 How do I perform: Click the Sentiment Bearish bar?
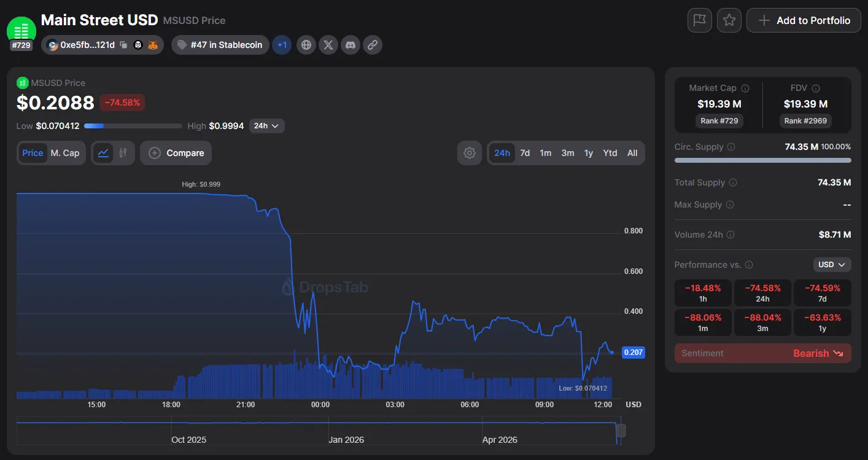(763, 353)
